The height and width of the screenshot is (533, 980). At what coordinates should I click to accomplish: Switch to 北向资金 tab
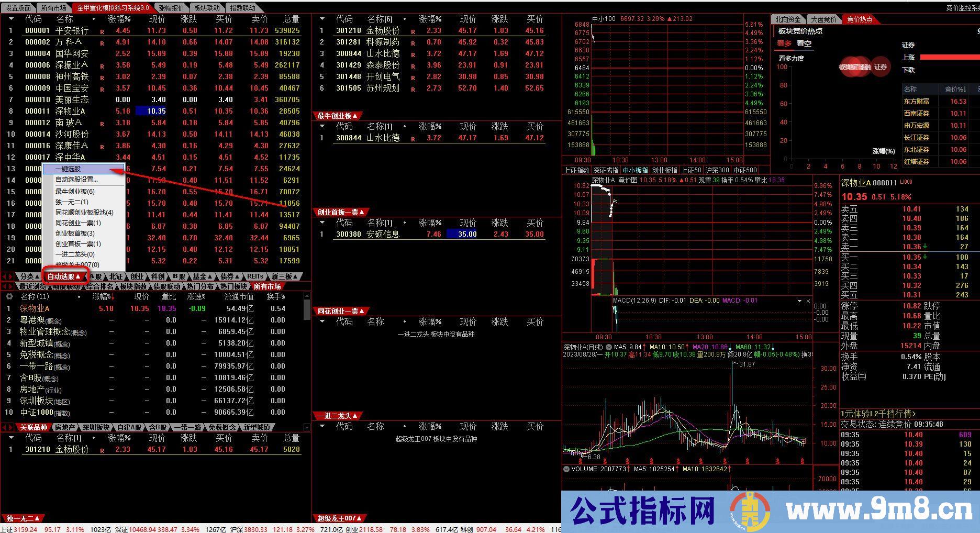pyautogui.click(x=788, y=19)
